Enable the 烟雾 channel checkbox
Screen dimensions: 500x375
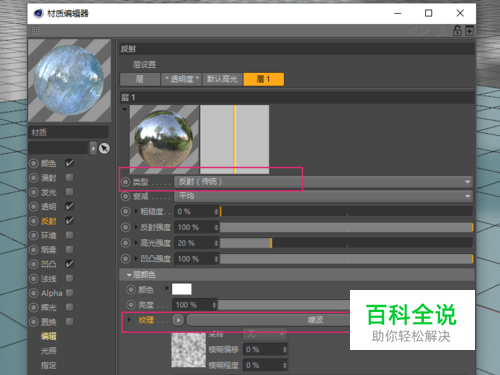(69, 249)
